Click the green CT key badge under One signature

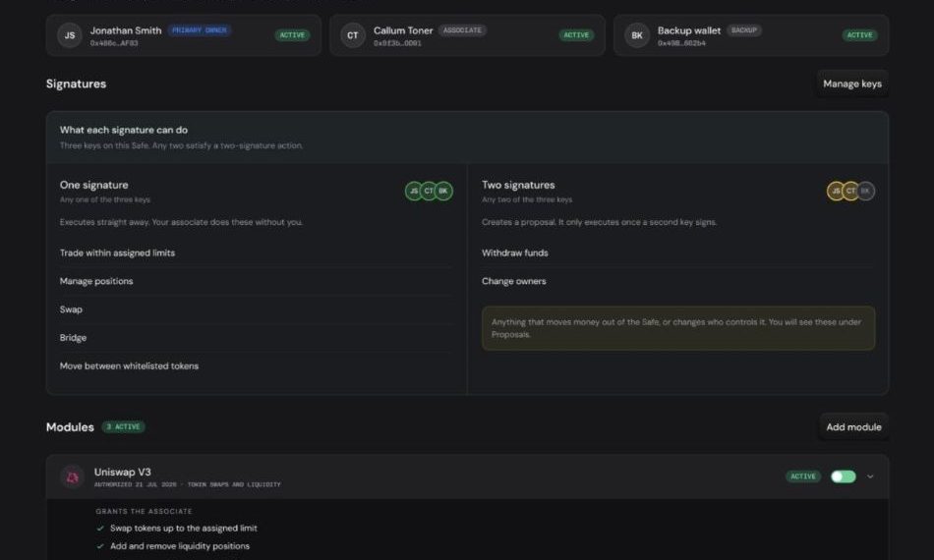pyautogui.click(x=429, y=191)
